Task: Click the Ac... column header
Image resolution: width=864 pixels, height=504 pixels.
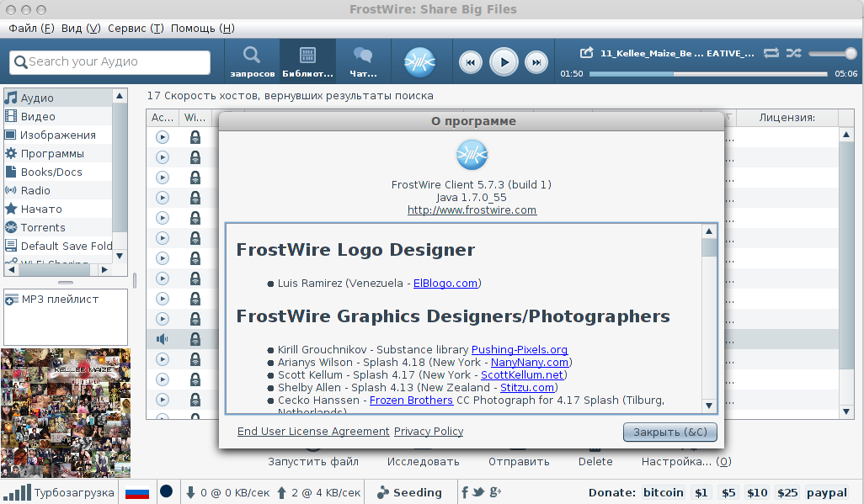Action: click(x=163, y=117)
